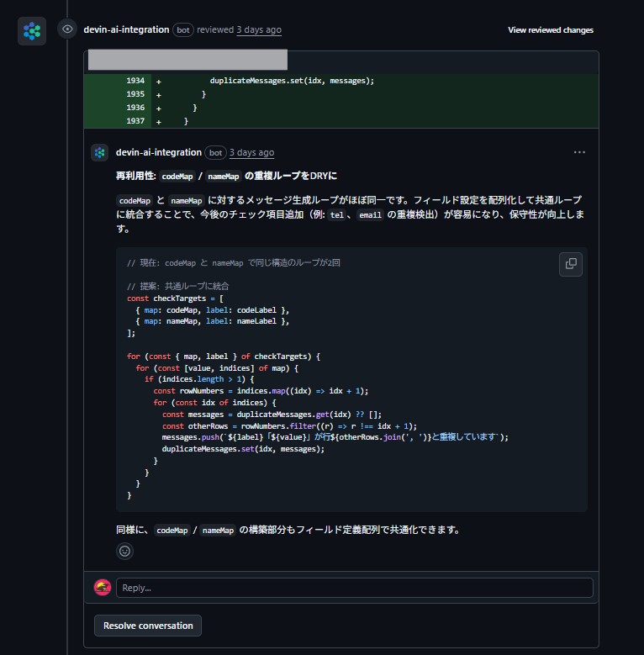Add an emoji reaction to comment
Image resolution: width=644 pixels, height=655 pixels.
pos(125,551)
